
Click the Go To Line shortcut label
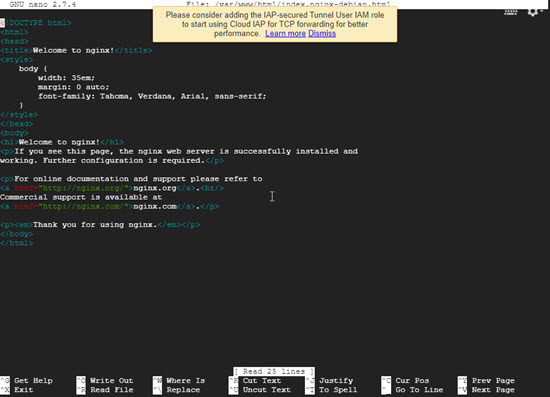[x=419, y=390]
